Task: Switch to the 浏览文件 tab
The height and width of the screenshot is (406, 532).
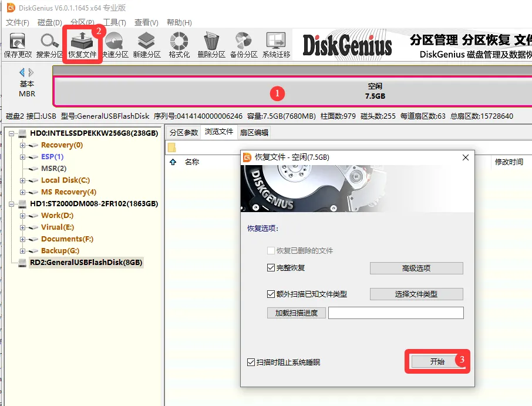Action: click(x=219, y=132)
